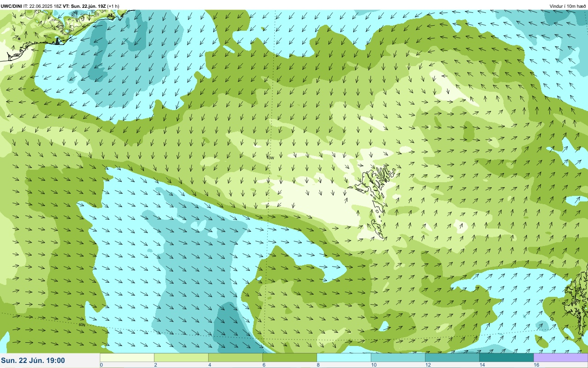The image size is (588, 368).
Task: Click the 'UWC/DINI' model label
Action: click(11, 6)
